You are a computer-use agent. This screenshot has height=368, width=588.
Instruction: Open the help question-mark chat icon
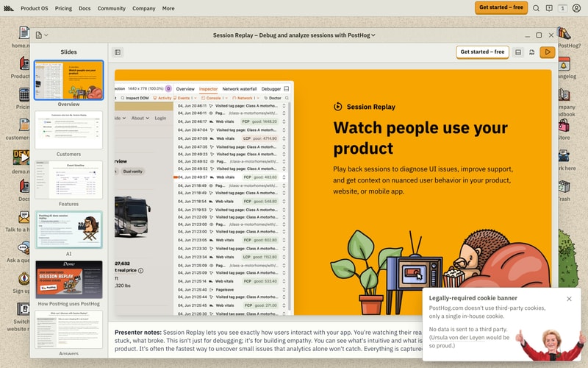(549, 8)
